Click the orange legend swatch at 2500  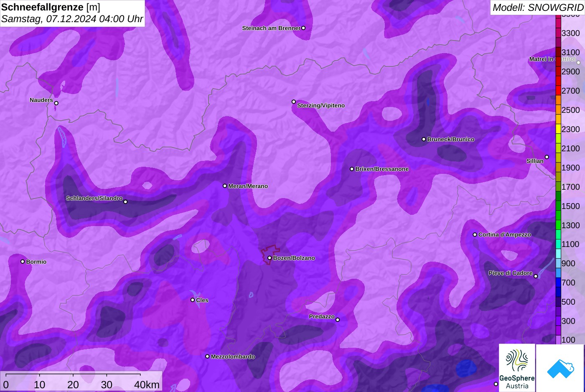coord(558,110)
